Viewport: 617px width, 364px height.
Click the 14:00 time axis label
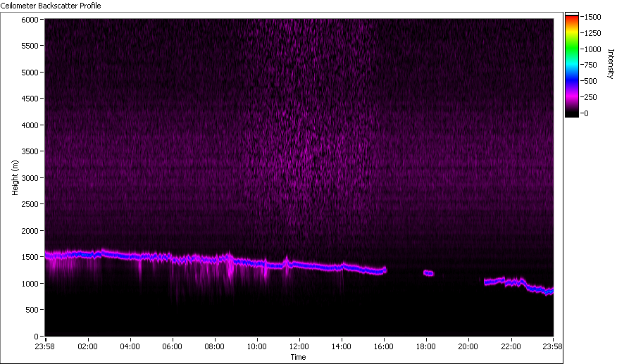click(341, 346)
